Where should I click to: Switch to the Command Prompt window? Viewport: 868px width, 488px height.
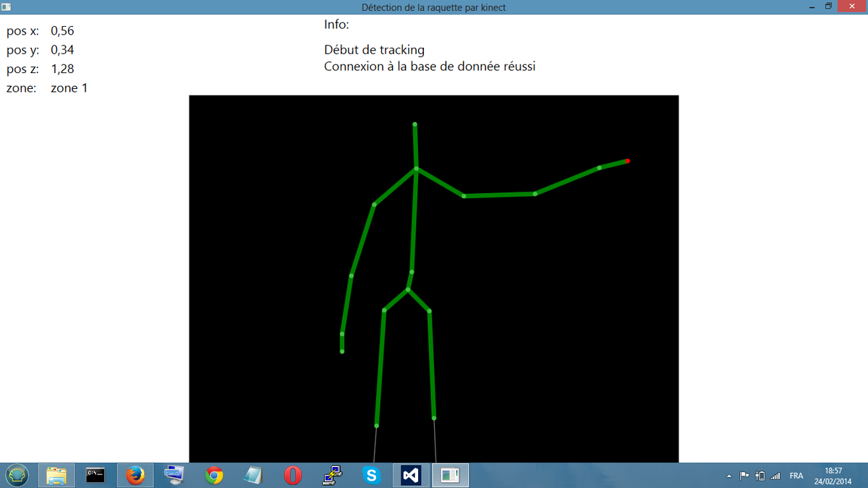coord(95,475)
